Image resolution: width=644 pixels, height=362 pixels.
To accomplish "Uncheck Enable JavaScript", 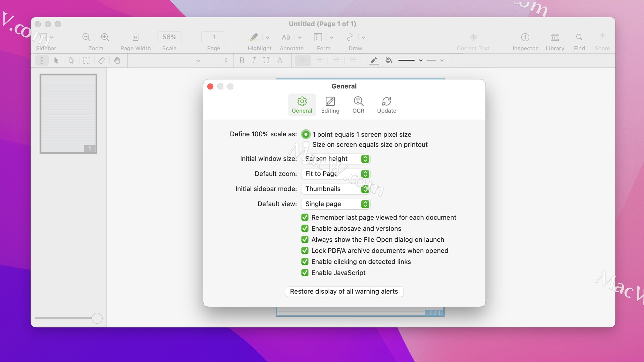I will click(x=305, y=273).
